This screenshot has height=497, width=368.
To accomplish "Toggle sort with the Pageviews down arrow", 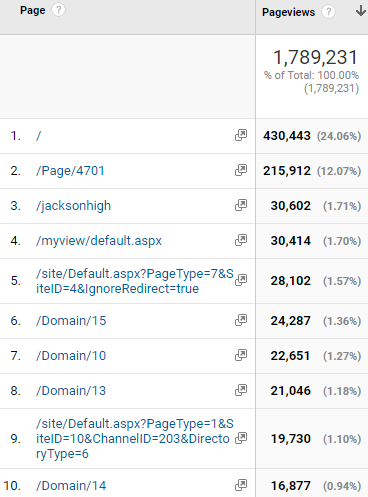I will click(x=360, y=11).
